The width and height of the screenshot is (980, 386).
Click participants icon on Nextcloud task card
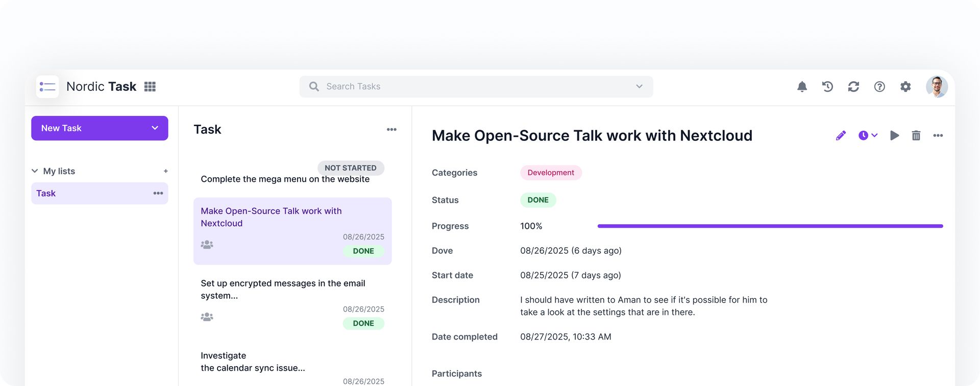point(207,245)
